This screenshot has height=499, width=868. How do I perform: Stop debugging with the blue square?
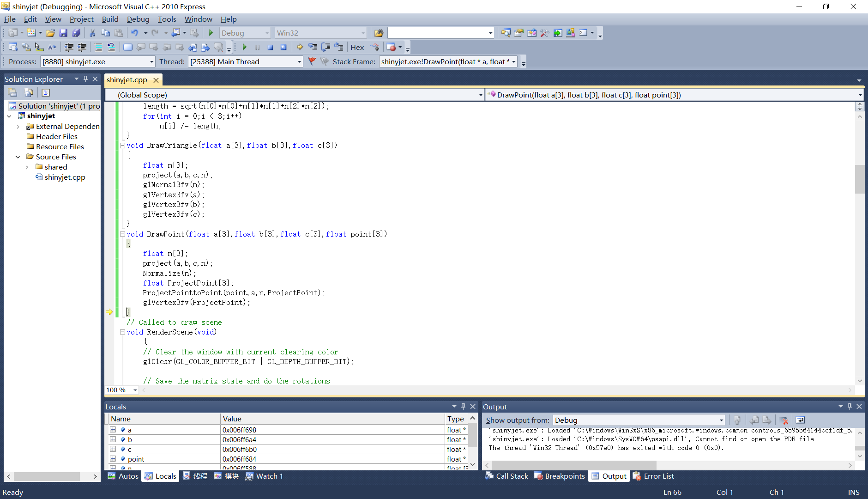270,47
